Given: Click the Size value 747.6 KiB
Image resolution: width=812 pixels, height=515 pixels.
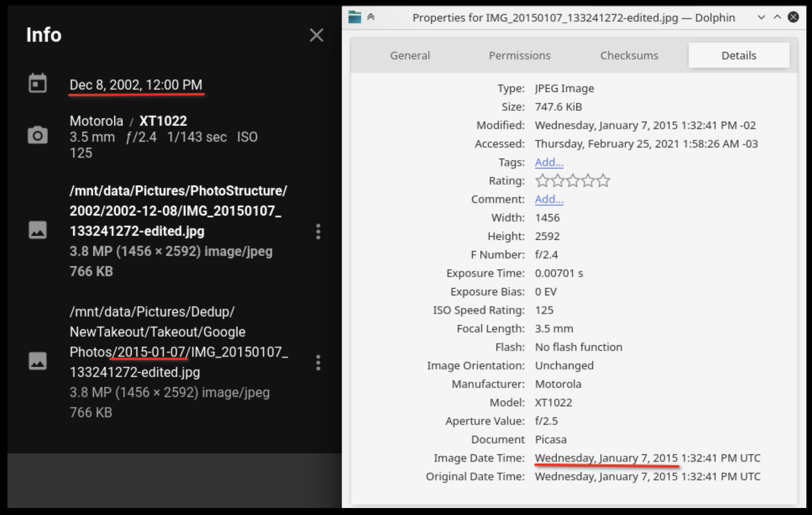Looking at the screenshot, I should tap(559, 107).
